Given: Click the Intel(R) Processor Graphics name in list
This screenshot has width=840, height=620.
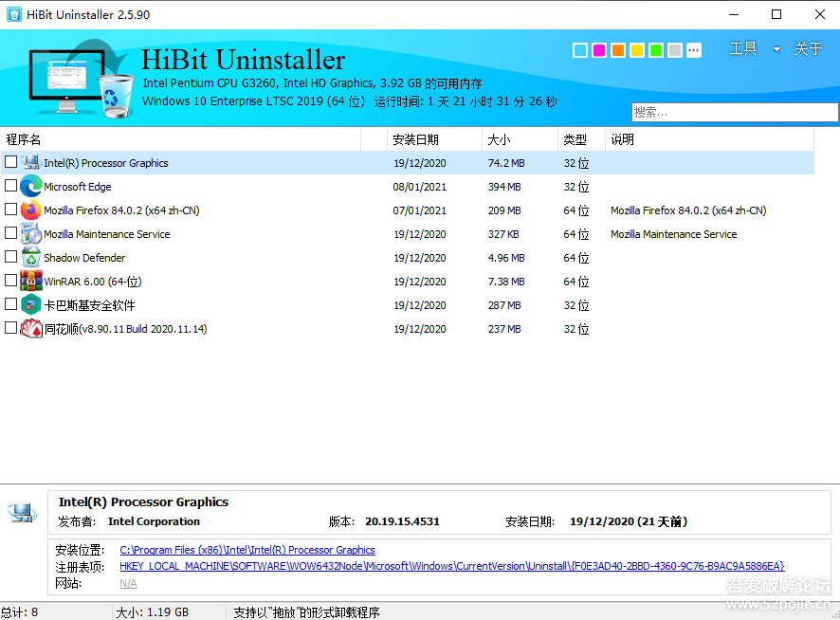Looking at the screenshot, I should pyautogui.click(x=106, y=163).
